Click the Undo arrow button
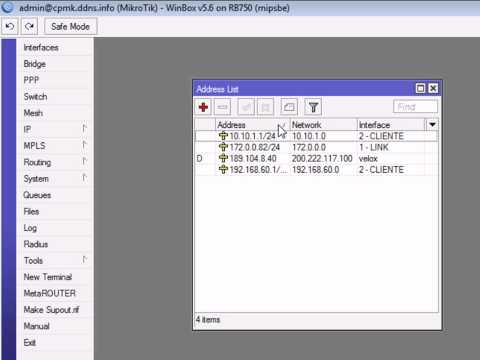The height and width of the screenshot is (360, 480). coord(10,26)
